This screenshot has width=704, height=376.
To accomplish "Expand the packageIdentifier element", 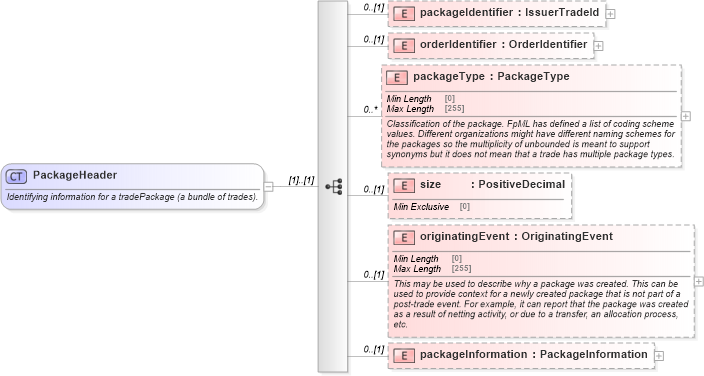I will click(x=610, y=14).
